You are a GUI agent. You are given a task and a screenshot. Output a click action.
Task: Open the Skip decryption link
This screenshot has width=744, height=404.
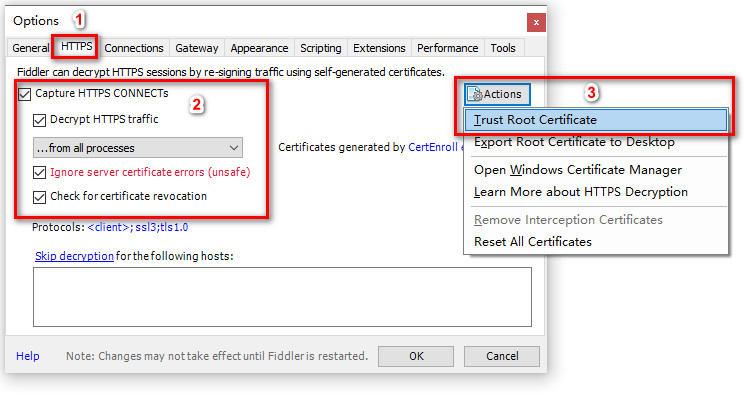pyautogui.click(x=74, y=256)
